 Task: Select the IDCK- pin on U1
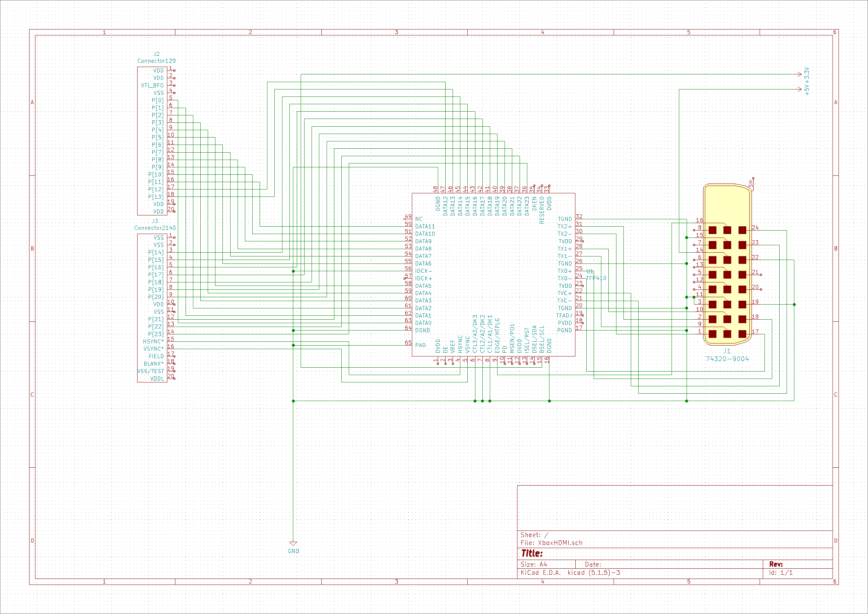(x=423, y=271)
